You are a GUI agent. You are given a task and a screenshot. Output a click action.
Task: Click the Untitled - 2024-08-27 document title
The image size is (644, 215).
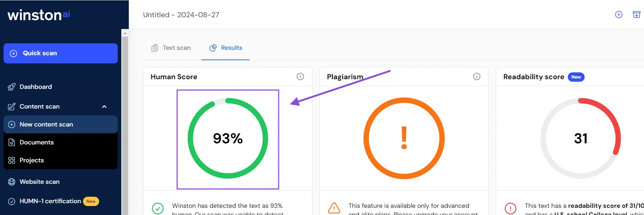pyautogui.click(x=181, y=15)
